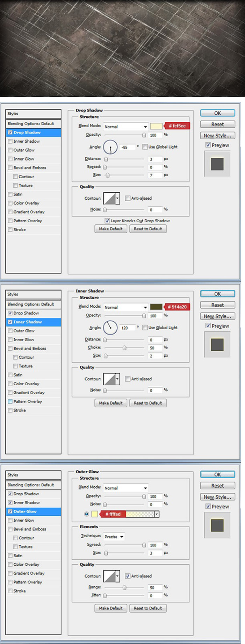Click the #fcf5cc Drop Shadow color swatch
Screen dimensions: 245x644
pyautogui.click(x=156, y=126)
